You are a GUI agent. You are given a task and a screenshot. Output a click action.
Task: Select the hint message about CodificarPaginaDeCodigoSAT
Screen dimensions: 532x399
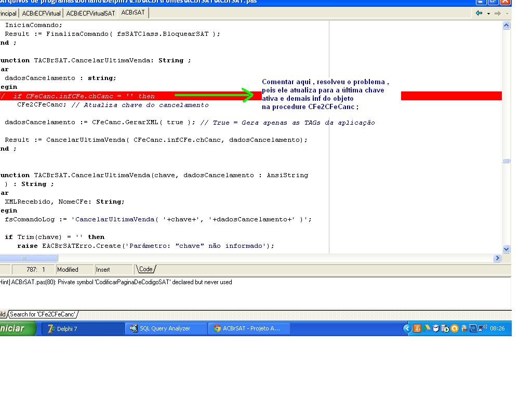(116, 282)
